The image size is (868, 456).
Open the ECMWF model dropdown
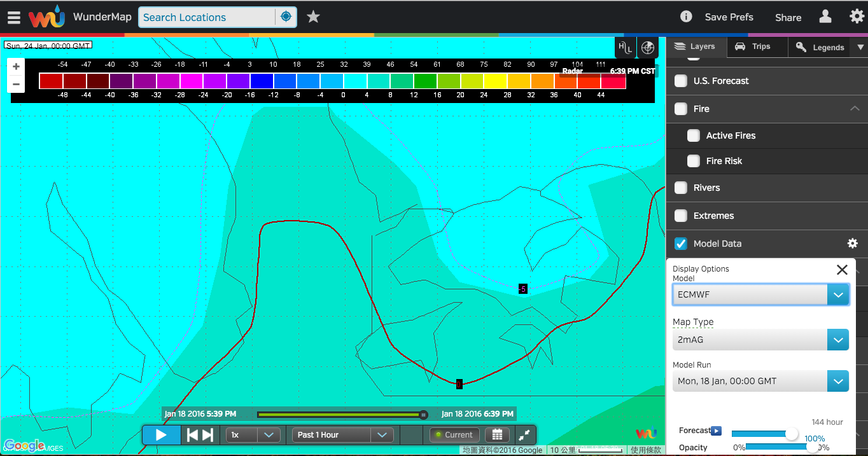[x=760, y=294]
